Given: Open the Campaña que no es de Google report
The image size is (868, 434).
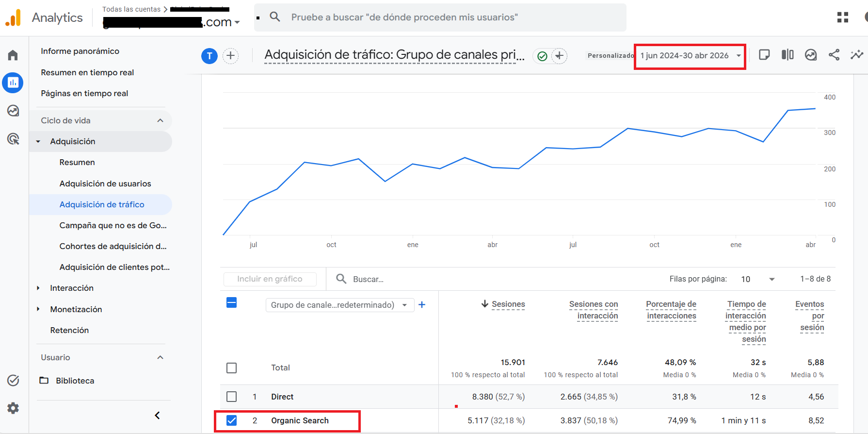Looking at the screenshot, I should point(113,225).
